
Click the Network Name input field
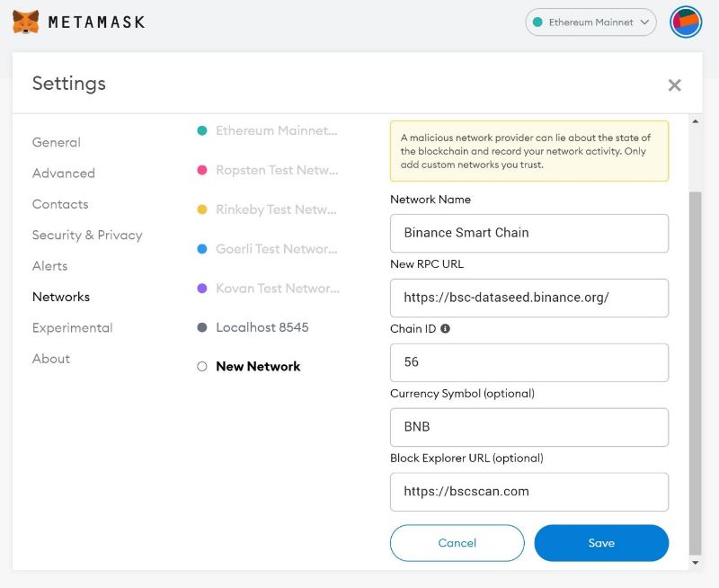coord(529,233)
